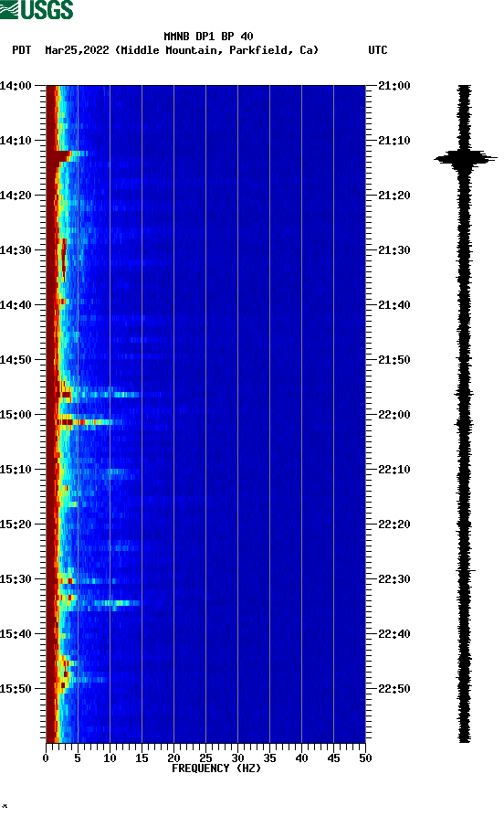The image size is (504, 816).
Task: Click the 22:00 UTC time label
Action: pyautogui.click(x=394, y=415)
